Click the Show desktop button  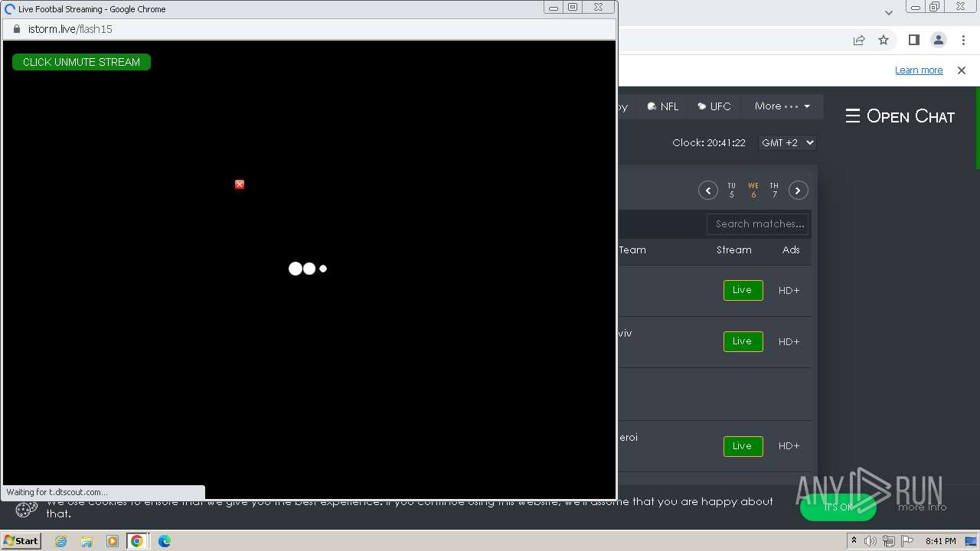(972, 541)
